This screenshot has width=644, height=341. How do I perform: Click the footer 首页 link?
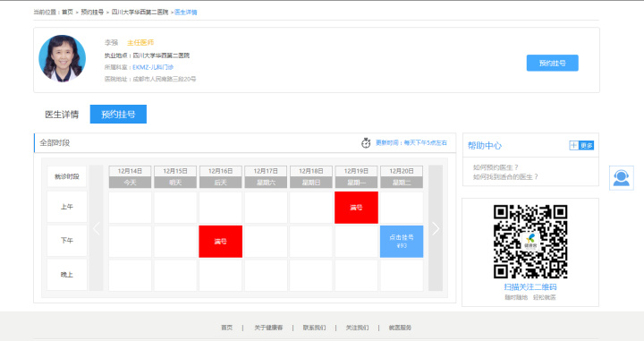pos(226,328)
